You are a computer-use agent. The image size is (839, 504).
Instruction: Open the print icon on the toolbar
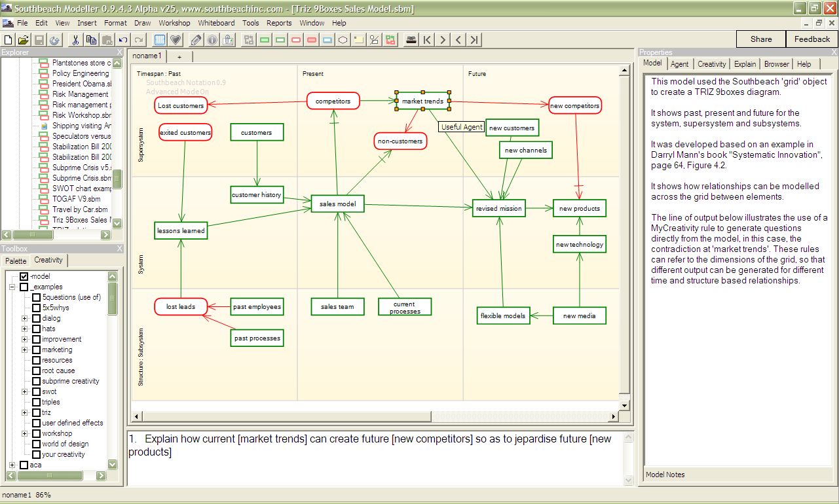(x=411, y=40)
